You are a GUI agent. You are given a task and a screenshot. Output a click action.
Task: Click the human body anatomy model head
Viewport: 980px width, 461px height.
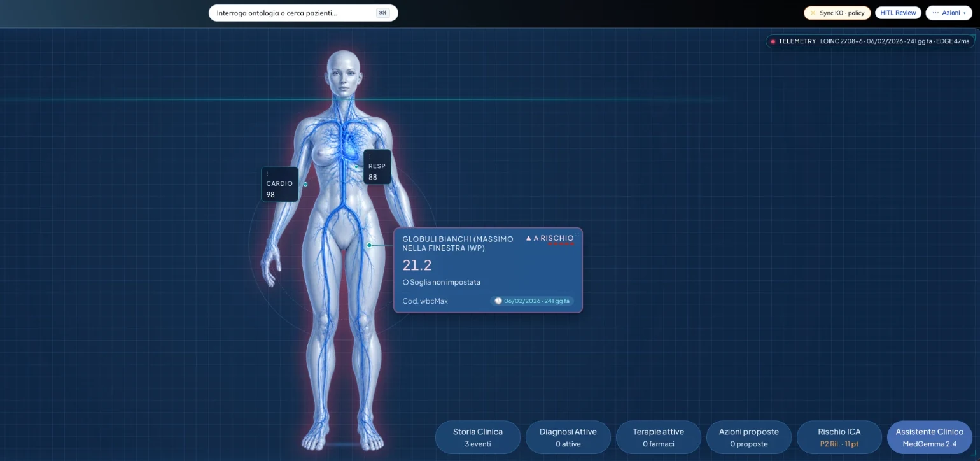[x=343, y=73]
